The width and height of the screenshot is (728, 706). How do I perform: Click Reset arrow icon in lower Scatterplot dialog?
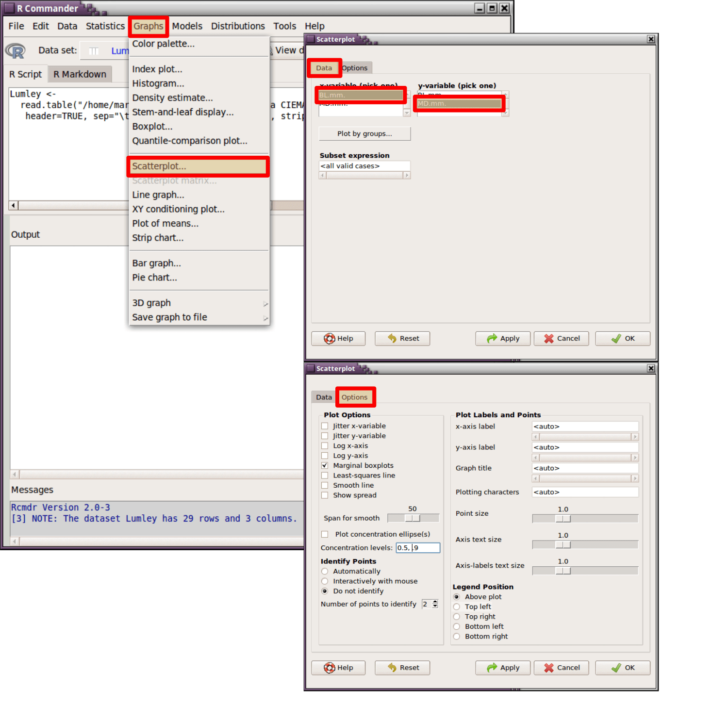(392, 668)
